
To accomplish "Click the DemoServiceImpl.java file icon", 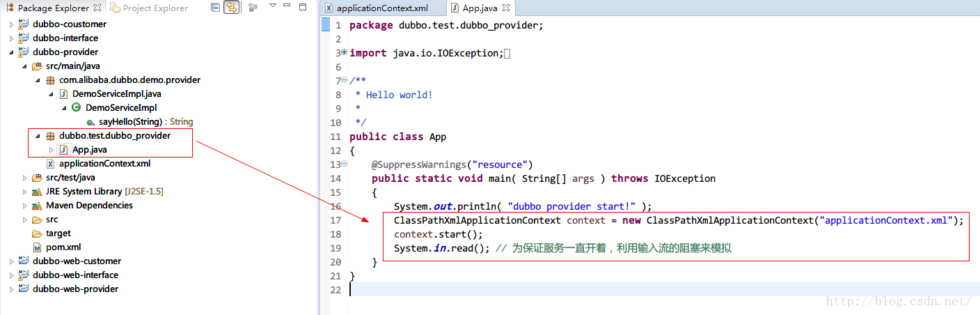I will point(63,94).
